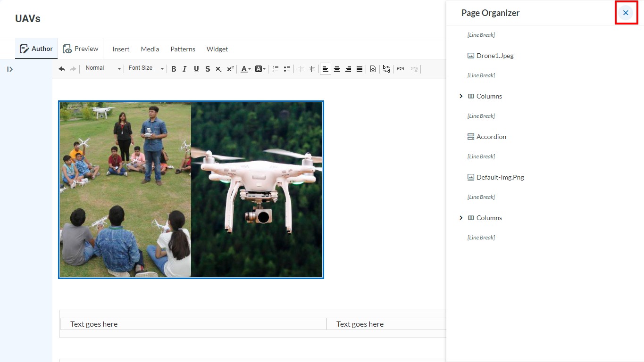Open the Patterns menu
644x362 pixels.
click(x=183, y=49)
